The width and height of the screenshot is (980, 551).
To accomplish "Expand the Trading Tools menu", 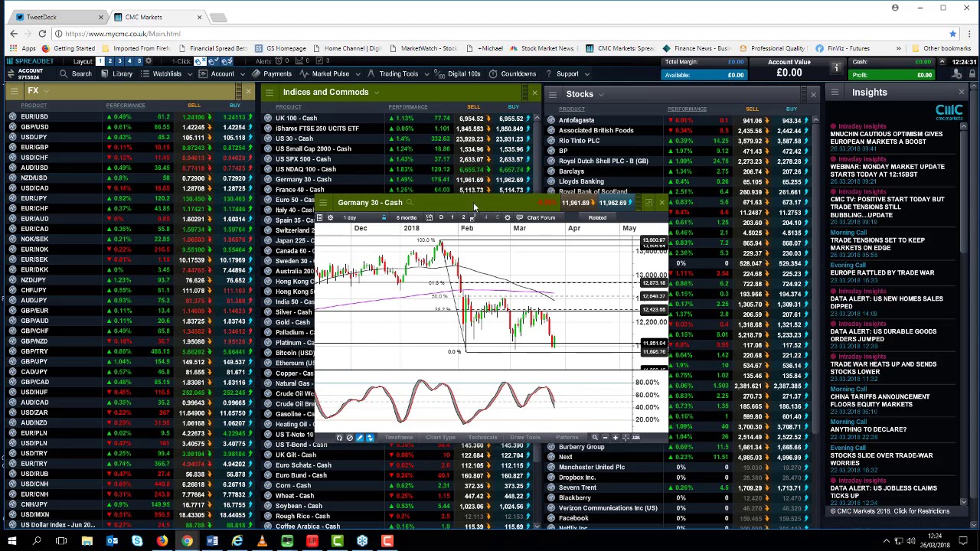I will 398,74.
